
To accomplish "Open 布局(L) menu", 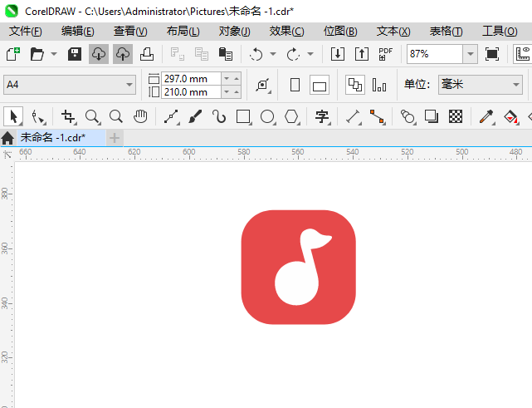I will 183,32.
